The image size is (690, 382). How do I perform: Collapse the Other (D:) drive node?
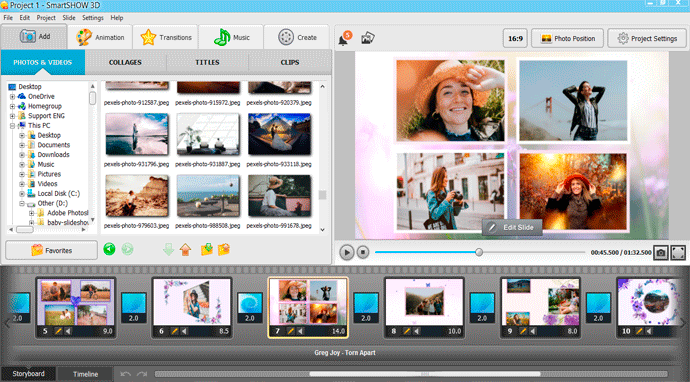pos(22,203)
